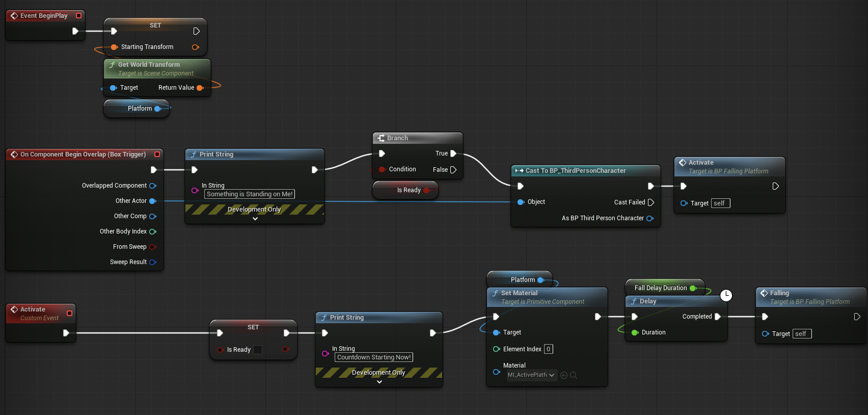Select the Branch node title
Screen dimensions: 868x415
pos(397,138)
